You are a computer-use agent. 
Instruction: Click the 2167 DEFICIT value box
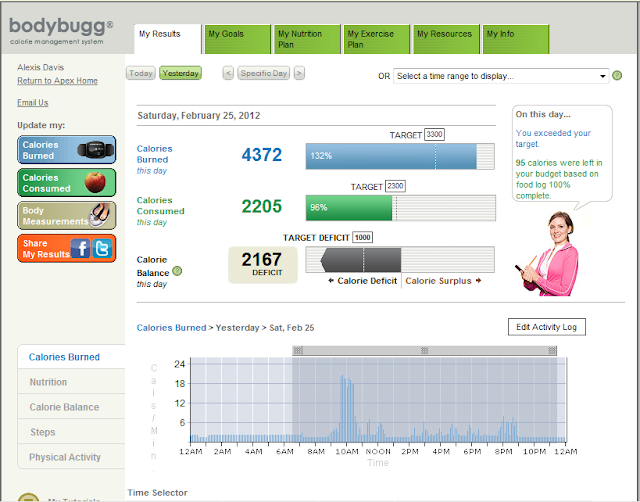pos(263,265)
